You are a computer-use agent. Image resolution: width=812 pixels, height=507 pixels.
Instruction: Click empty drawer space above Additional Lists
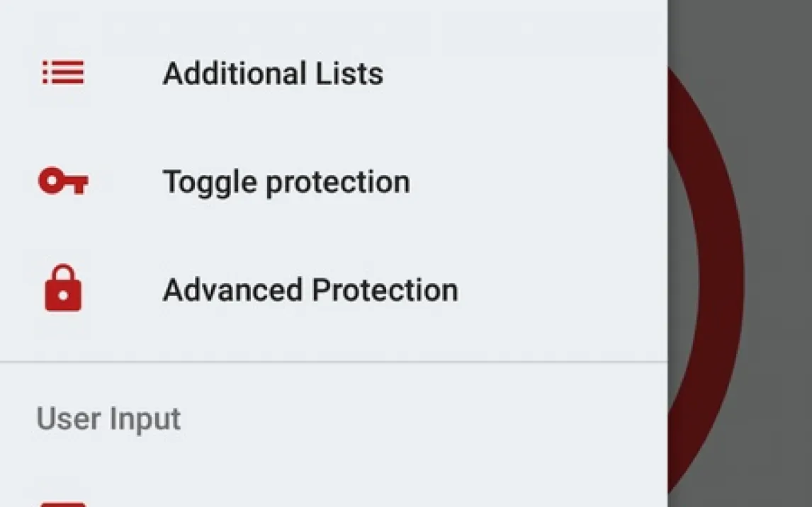pyautogui.click(x=333, y=21)
